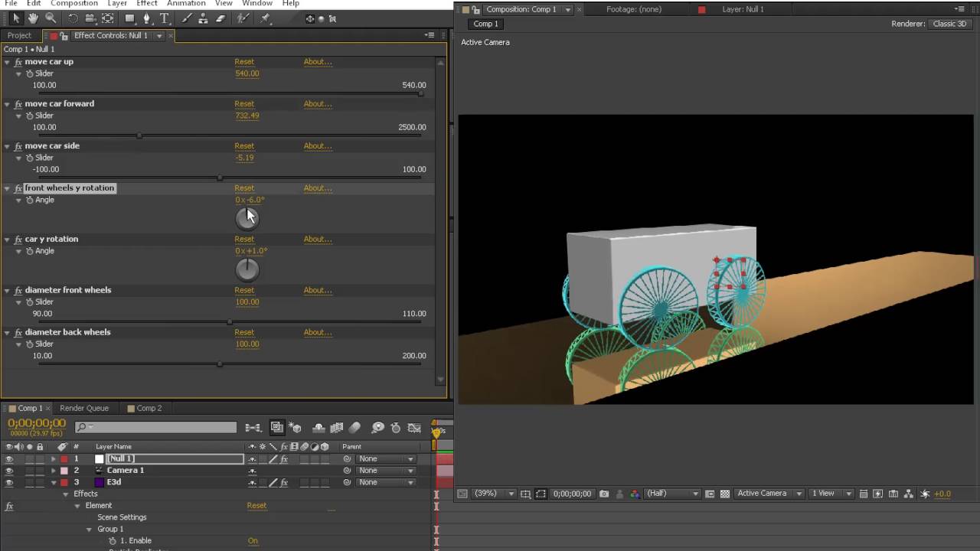Open the Effect menu

point(147,3)
